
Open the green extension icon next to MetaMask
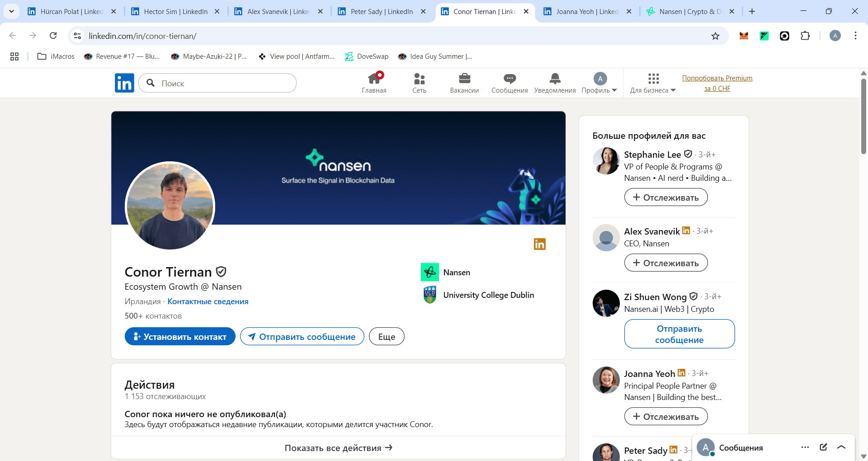(764, 36)
